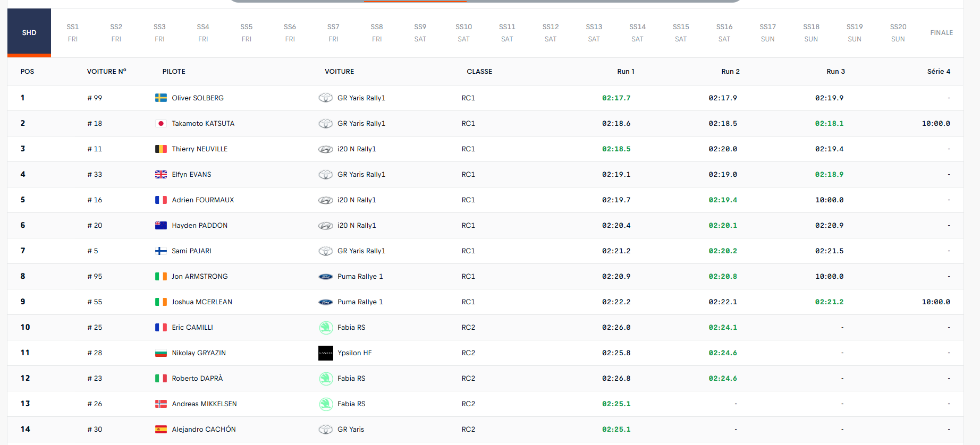Click Belgium flag beside Thierry Neuville
980x445 pixels.
160,149
